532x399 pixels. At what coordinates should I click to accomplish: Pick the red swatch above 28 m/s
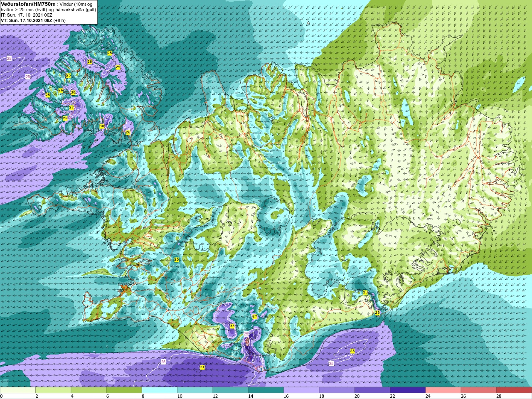pos(514,390)
